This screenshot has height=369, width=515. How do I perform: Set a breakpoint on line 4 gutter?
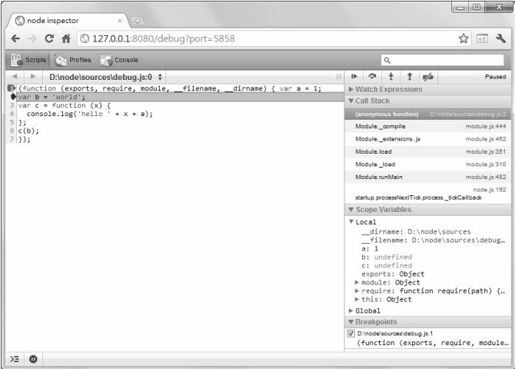coord(12,114)
